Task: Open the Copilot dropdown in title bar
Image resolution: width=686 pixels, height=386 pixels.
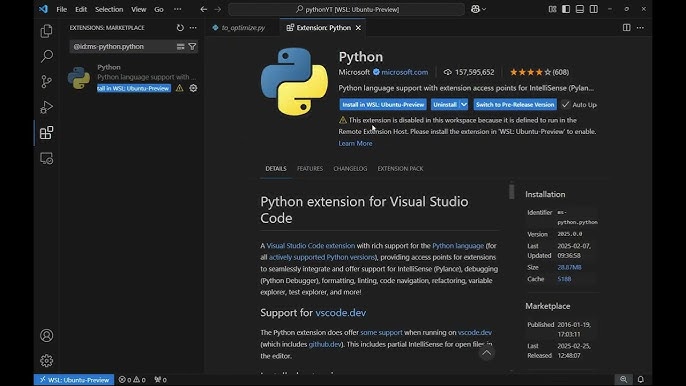Action: (478, 9)
